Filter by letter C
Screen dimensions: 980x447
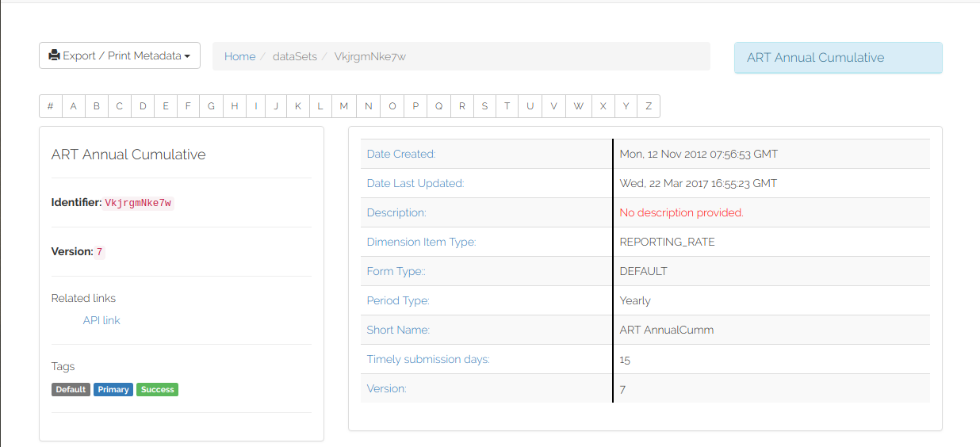click(x=119, y=106)
